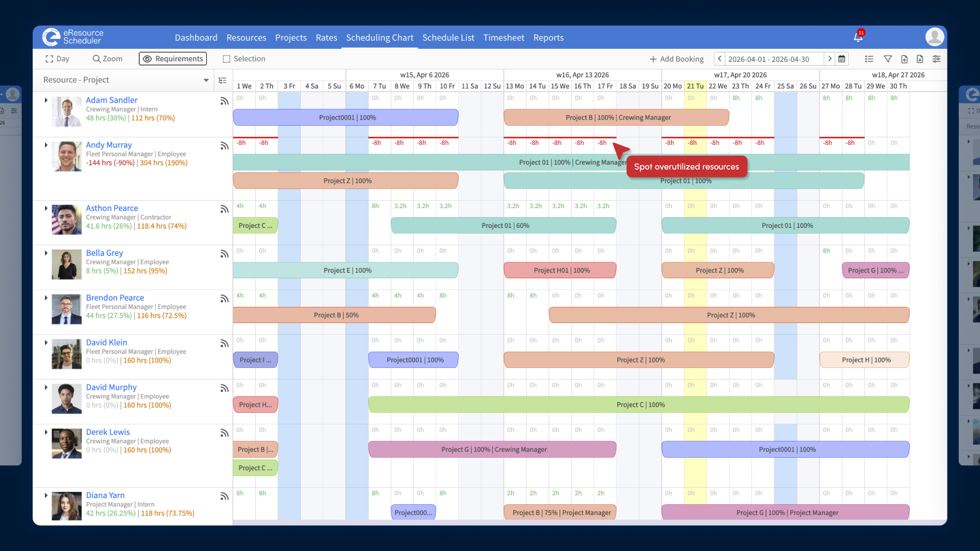The width and height of the screenshot is (980, 551).
Task: Click the eResource Scheduler logo
Action: tap(73, 37)
